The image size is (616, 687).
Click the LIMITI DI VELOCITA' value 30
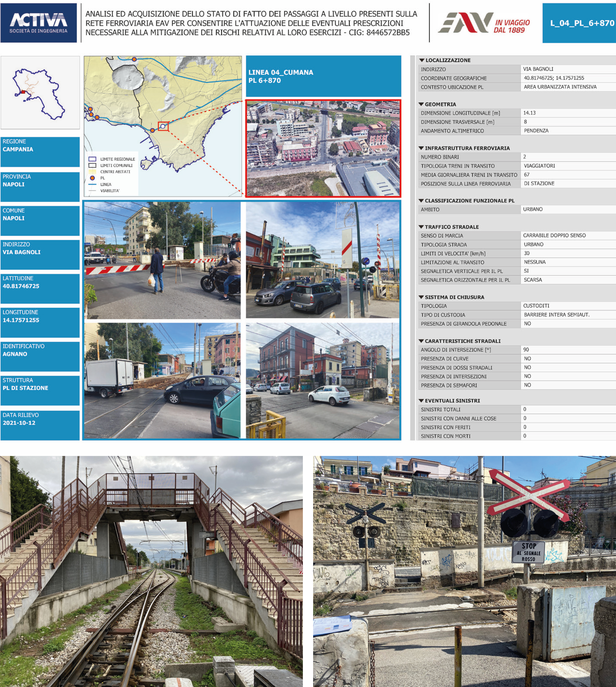click(x=527, y=253)
